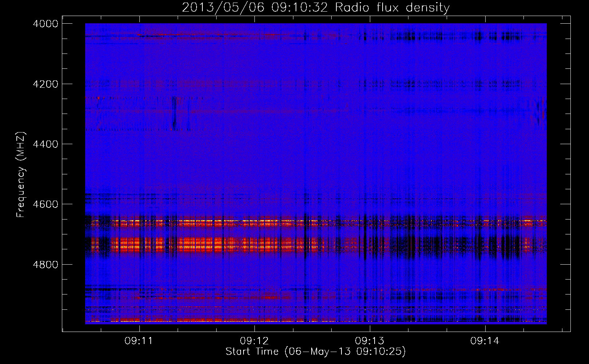
Task: Click the plot title '2013/05/06 09:10:32 Radio flux density'
Action: [316, 8]
